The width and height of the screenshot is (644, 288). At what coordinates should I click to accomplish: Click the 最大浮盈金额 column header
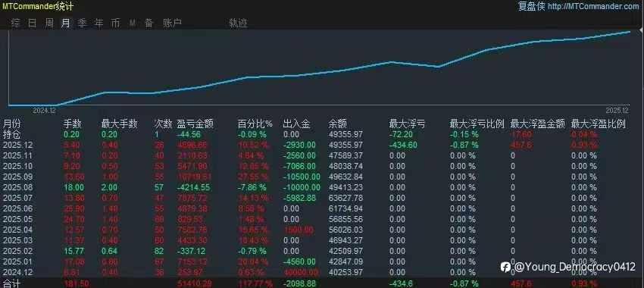pos(538,124)
